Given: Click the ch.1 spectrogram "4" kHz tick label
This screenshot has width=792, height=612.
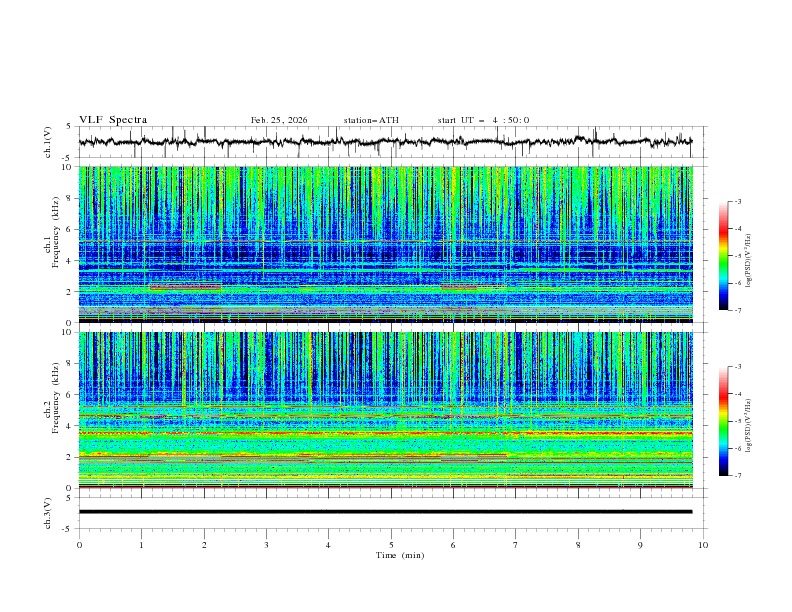Looking at the screenshot, I should [x=70, y=261].
